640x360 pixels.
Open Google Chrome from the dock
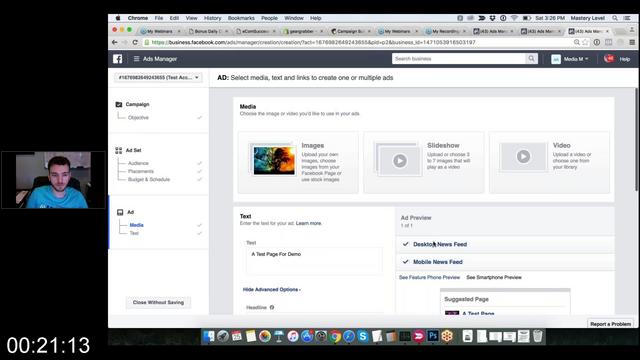click(335, 336)
